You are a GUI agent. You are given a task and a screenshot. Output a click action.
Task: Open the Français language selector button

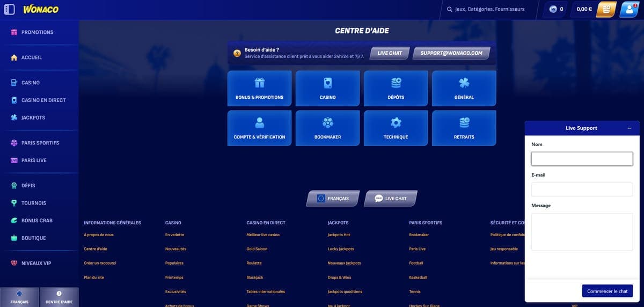[x=333, y=199]
